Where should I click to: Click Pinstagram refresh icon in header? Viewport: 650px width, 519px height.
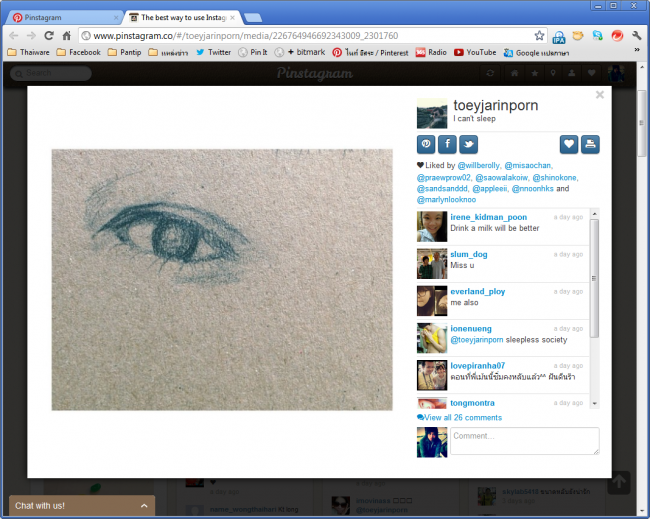coord(490,73)
